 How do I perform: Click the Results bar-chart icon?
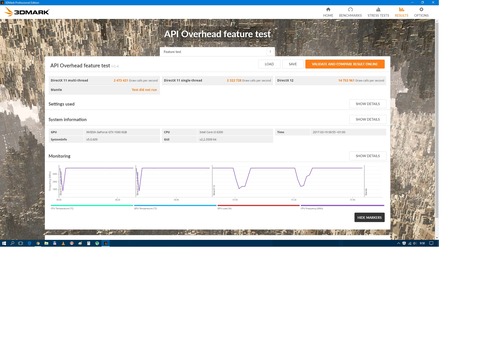(x=401, y=9)
